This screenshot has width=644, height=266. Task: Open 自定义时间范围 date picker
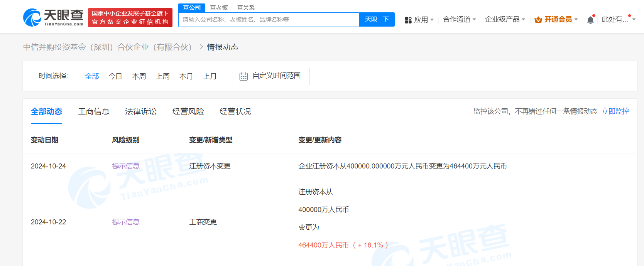point(271,76)
